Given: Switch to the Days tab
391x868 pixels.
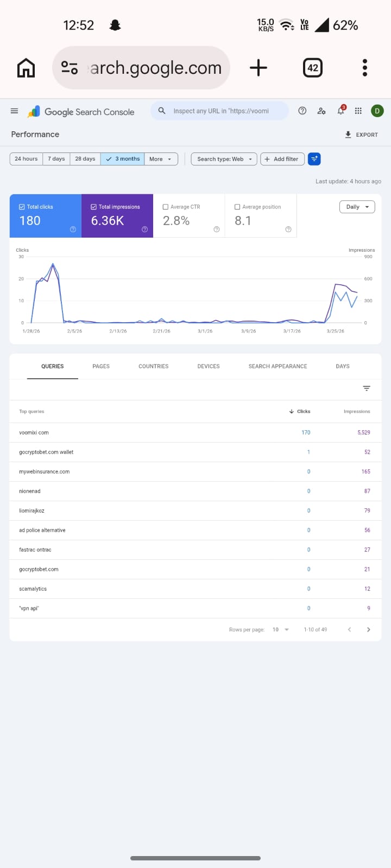Looking at the screenshot, I should 343,366.
